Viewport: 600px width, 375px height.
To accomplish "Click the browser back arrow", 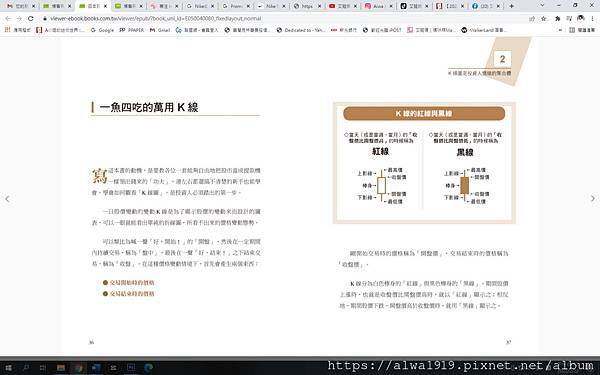I will [8, 18].
